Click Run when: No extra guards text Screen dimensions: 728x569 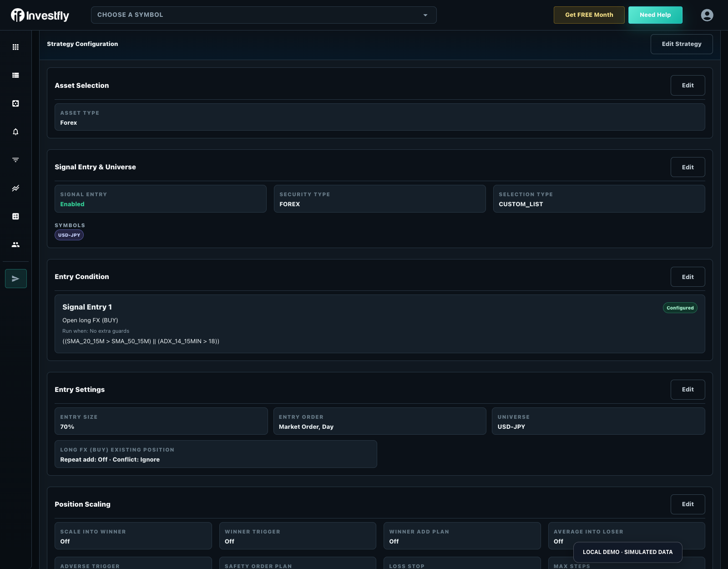click(96, 331)
